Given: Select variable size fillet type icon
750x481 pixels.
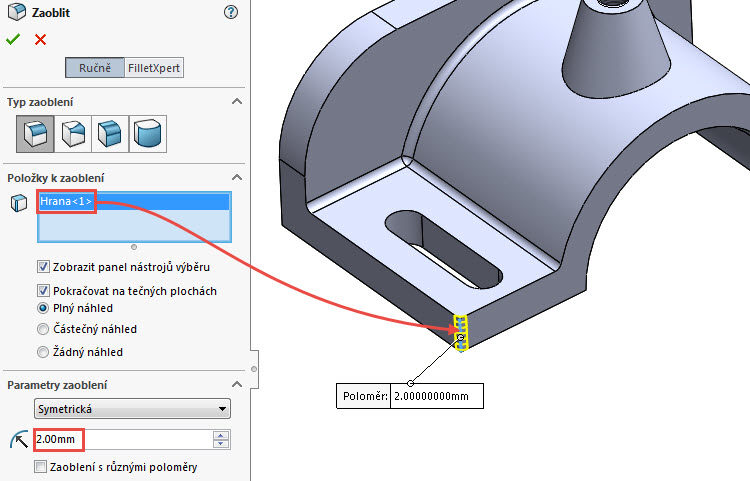Looking at the screenshot, I should [73, 134].
